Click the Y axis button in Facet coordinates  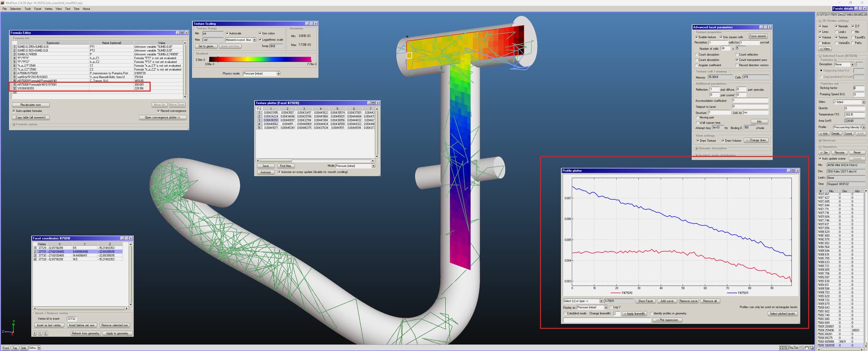click(40, 333)
